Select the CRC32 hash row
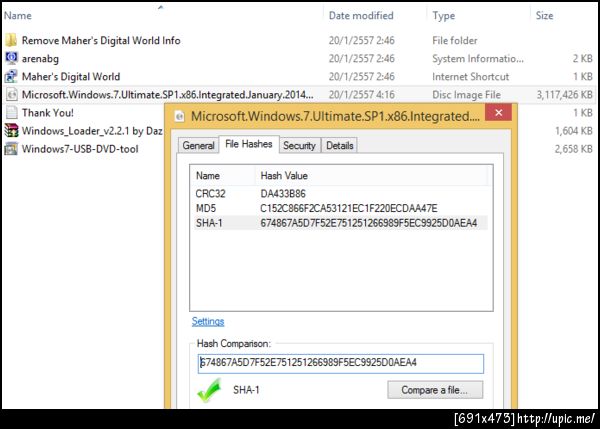The image size is (600, 429). coord(341,194)
